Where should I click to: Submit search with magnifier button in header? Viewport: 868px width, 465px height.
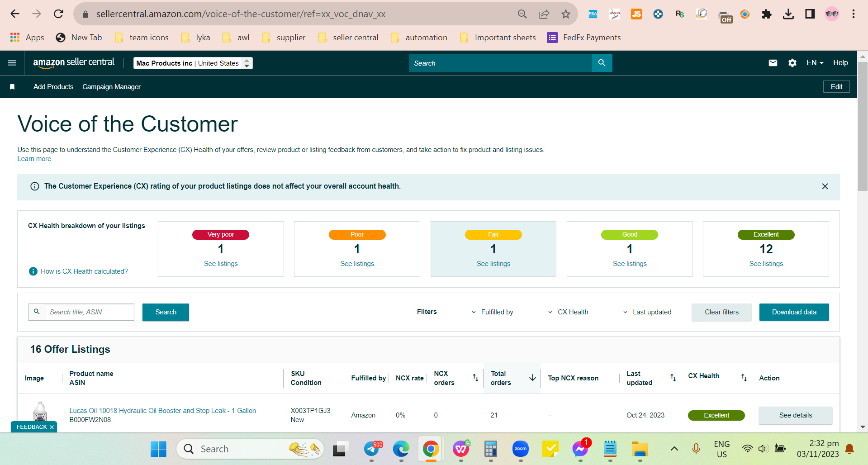[602, 63]
